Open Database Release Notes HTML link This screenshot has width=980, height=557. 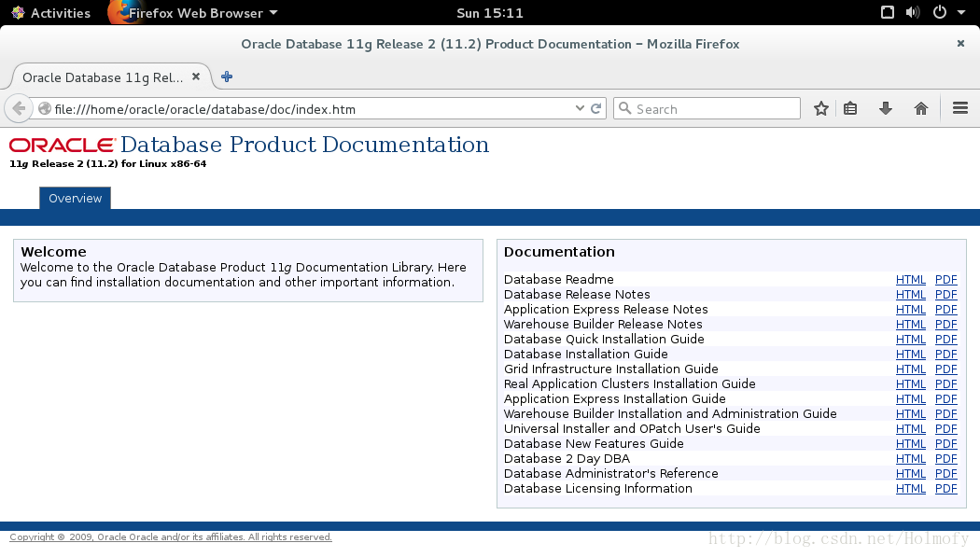(x=911, y=295)
